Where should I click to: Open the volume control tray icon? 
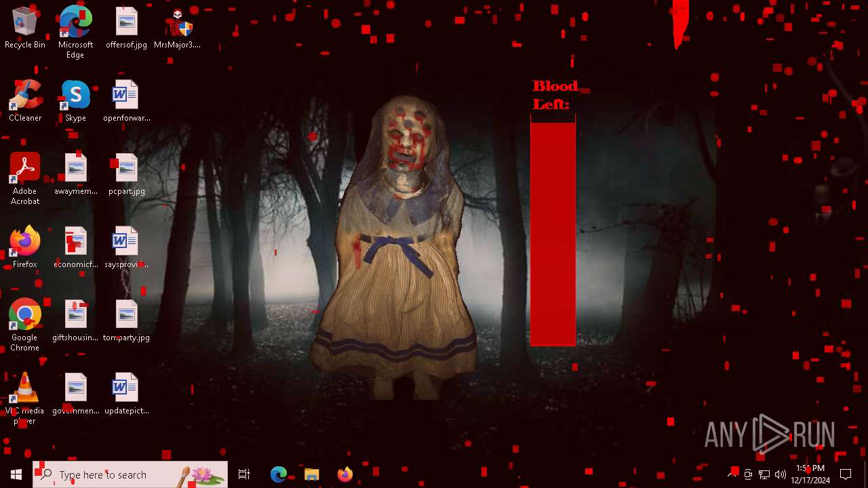coord(781,474)
